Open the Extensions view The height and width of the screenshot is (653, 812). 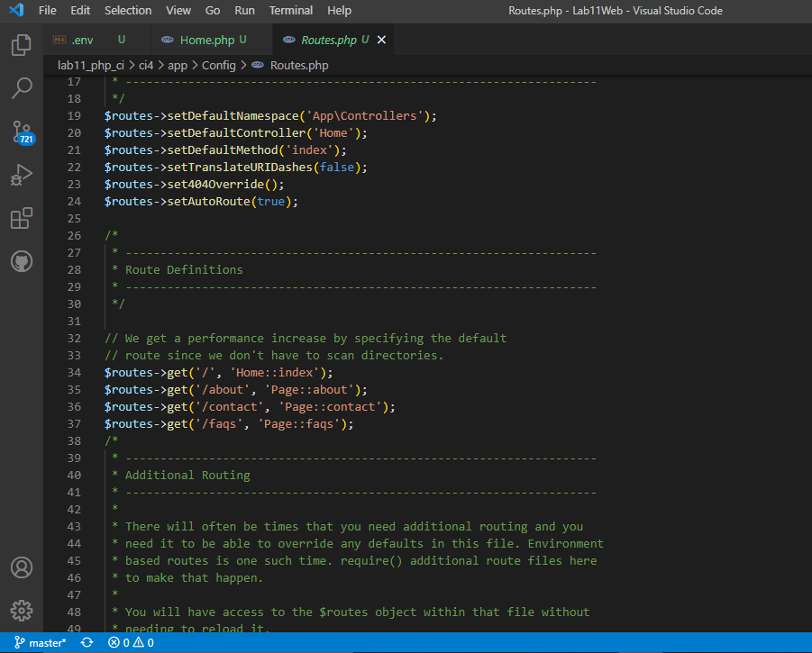22,218
